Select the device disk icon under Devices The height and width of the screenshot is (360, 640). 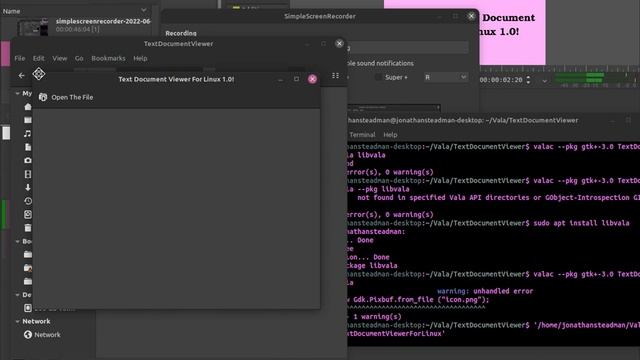pos(27,308)
